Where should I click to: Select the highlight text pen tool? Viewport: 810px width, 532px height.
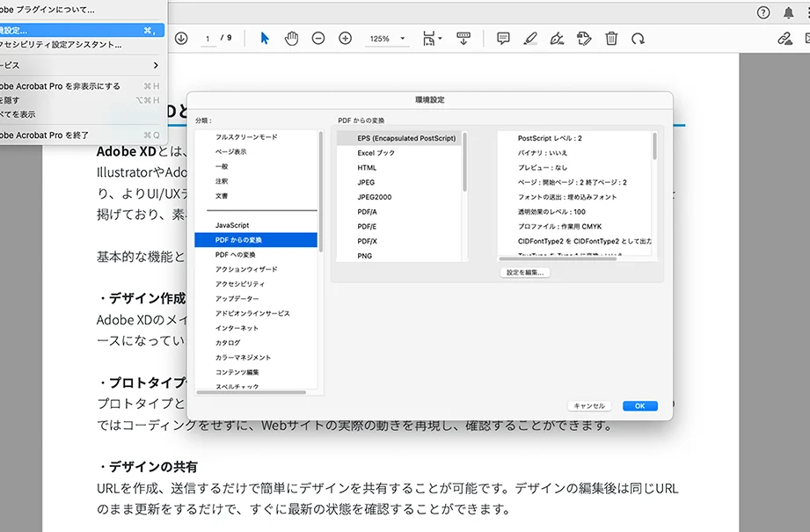[530, 38]
